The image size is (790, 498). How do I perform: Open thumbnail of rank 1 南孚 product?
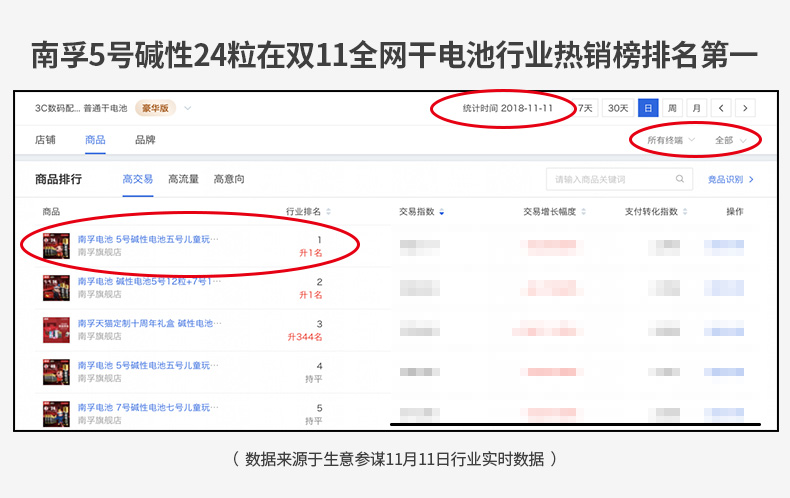(56, 246)
